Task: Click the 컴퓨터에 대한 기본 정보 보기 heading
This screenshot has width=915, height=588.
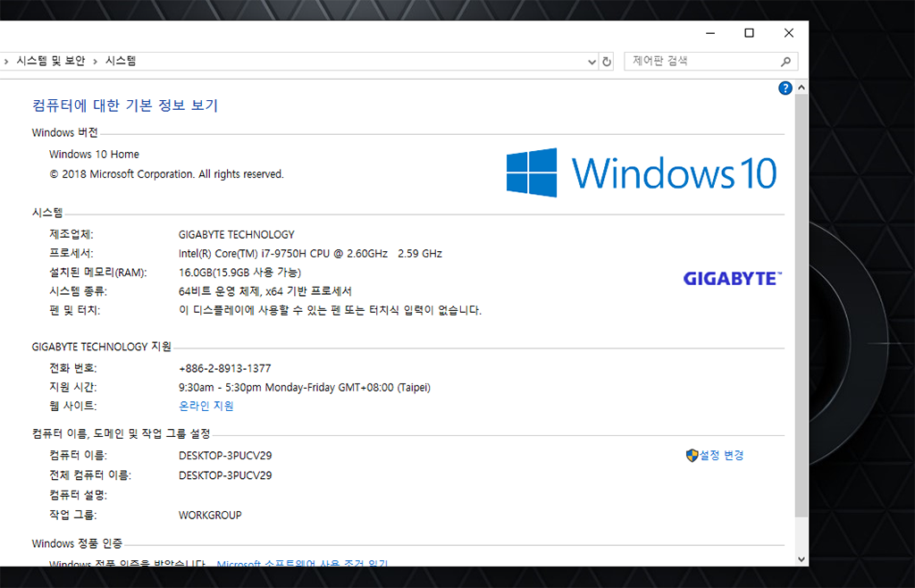Action: coord(125,105)
